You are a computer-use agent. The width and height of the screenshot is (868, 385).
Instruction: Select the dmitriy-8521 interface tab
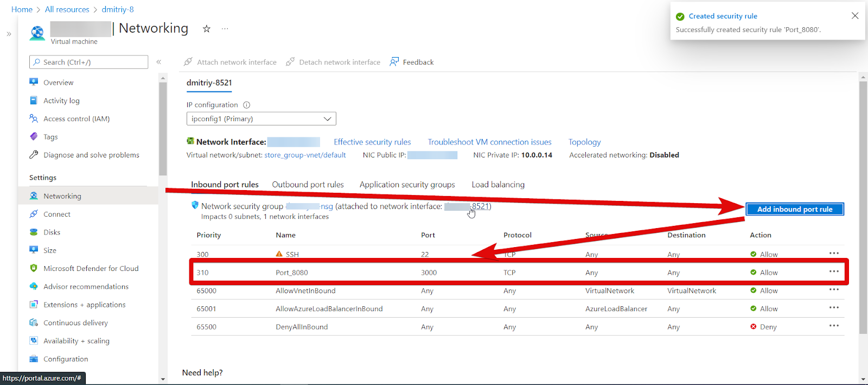pos(209,83)
